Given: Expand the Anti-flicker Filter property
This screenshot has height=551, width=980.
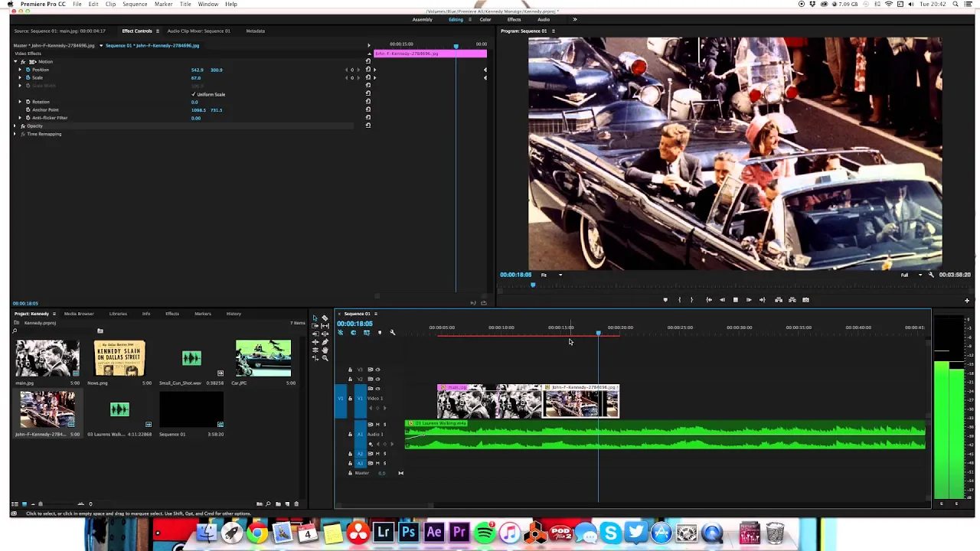Looking at the screenshot, I should (x=20, y=118).
